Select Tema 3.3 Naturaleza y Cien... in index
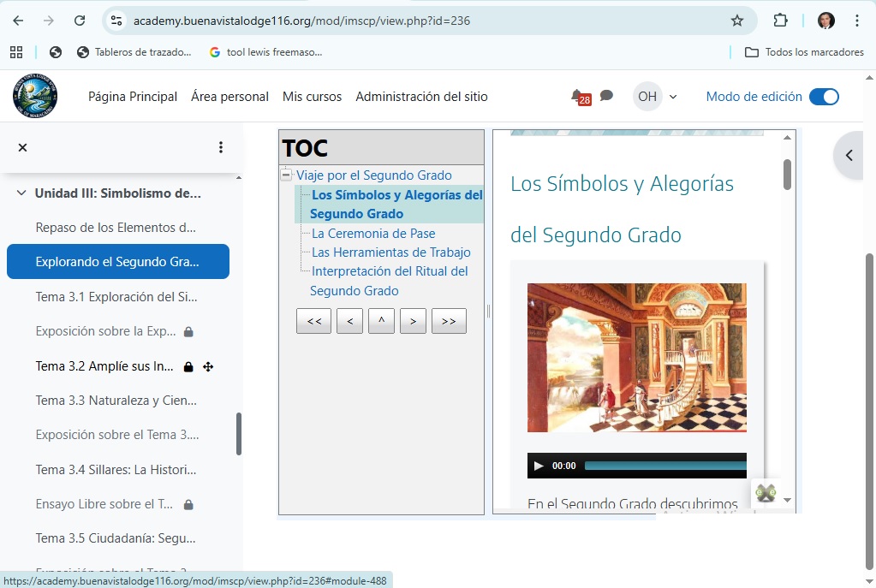Screen dimensions: 876x588 (116, 400)
